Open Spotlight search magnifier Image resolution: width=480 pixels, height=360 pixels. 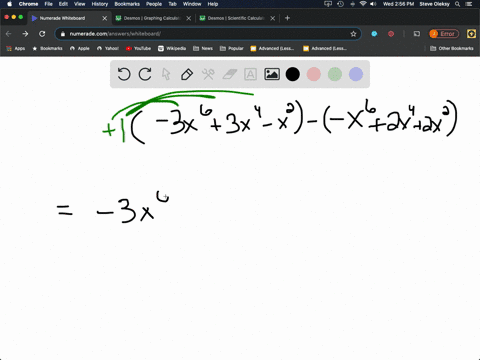[458, 4]
